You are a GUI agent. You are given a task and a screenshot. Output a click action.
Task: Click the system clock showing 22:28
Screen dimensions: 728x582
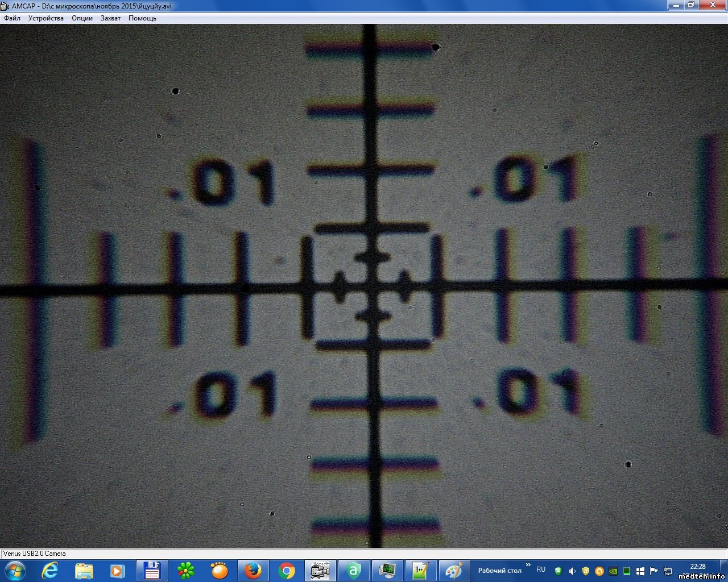(x=698, y=567)
